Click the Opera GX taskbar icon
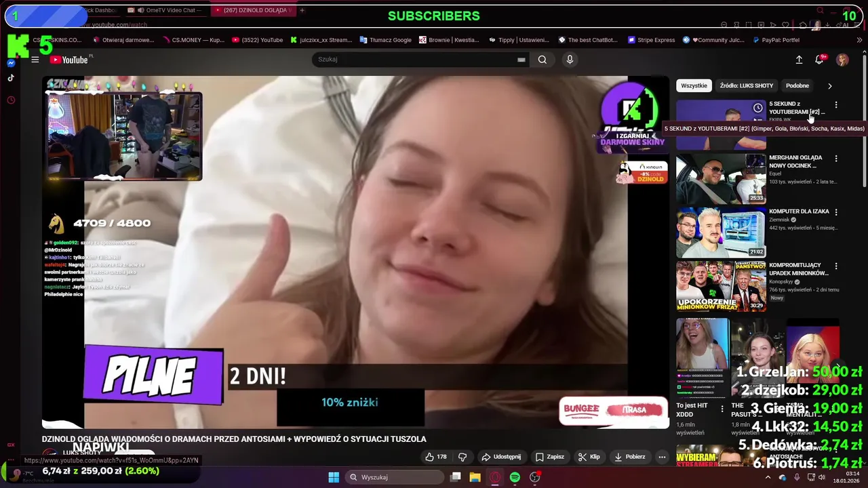Image resolution: width=868 pixels, height=488 pixels. click(x=495, y=477)
